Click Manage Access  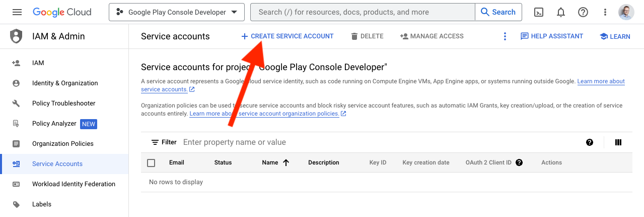coord(432,36)
